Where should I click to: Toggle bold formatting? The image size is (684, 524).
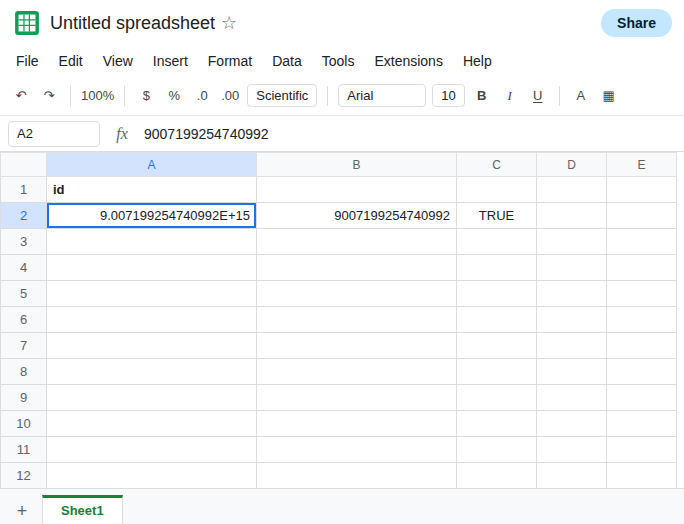click(481, 96)
